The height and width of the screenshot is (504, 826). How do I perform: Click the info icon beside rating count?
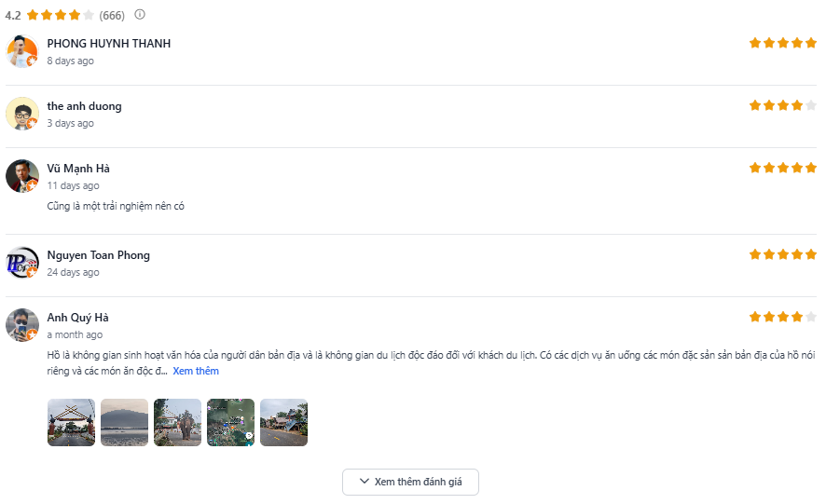point(140,15)
